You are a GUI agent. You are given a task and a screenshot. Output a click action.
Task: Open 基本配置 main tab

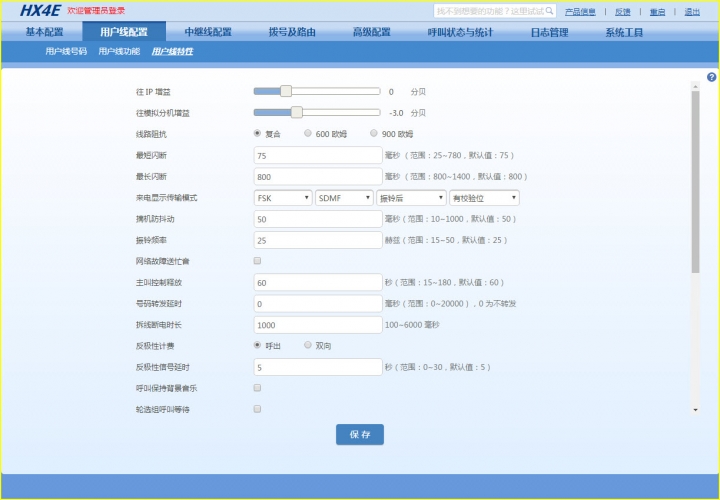coord(44,32)
